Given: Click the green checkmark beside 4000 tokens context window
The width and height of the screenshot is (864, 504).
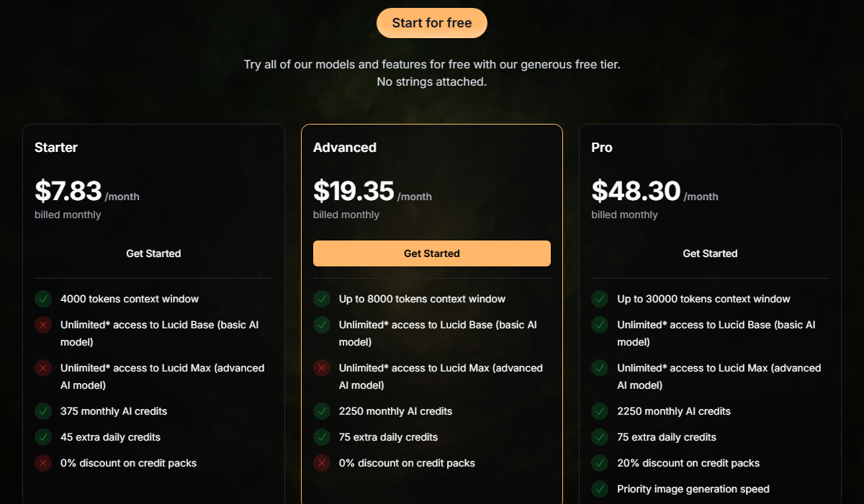Looking at the screenshot, I should point(42,299).
